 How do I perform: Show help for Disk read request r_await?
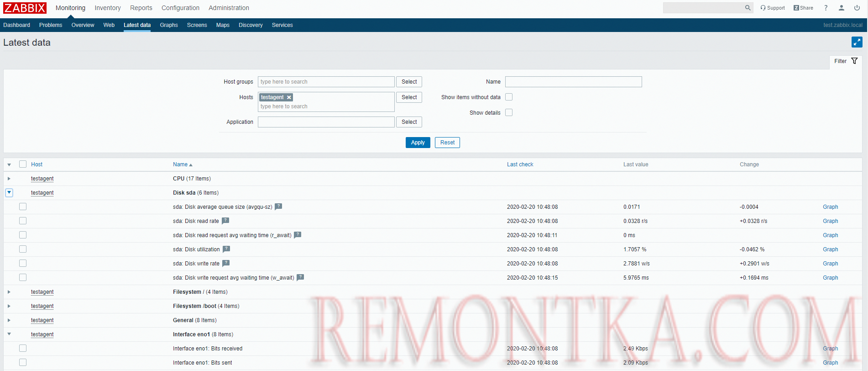[x=298, y=235]
